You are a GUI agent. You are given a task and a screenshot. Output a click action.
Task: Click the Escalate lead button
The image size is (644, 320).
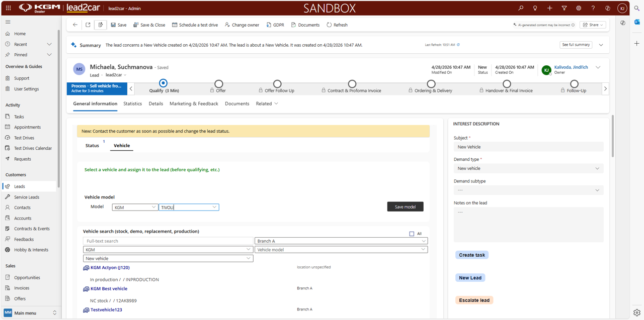coord(474,300)
